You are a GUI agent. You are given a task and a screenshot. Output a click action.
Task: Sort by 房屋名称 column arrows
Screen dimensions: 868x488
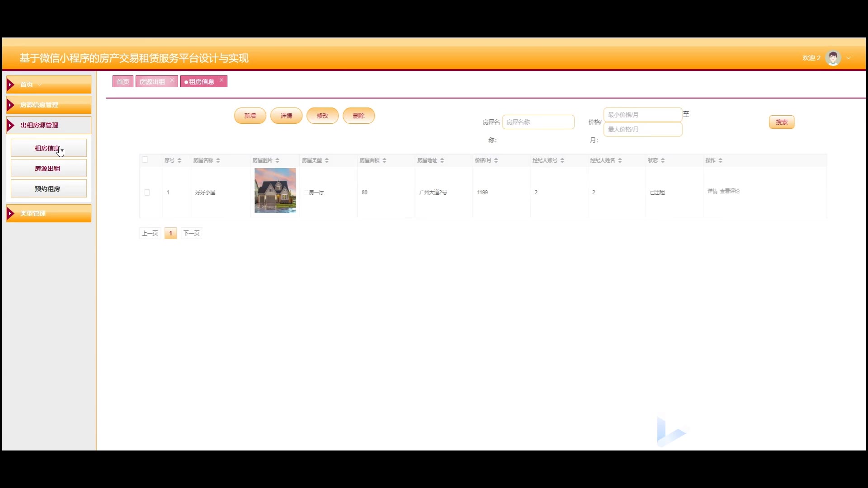[x=218, y=160]
